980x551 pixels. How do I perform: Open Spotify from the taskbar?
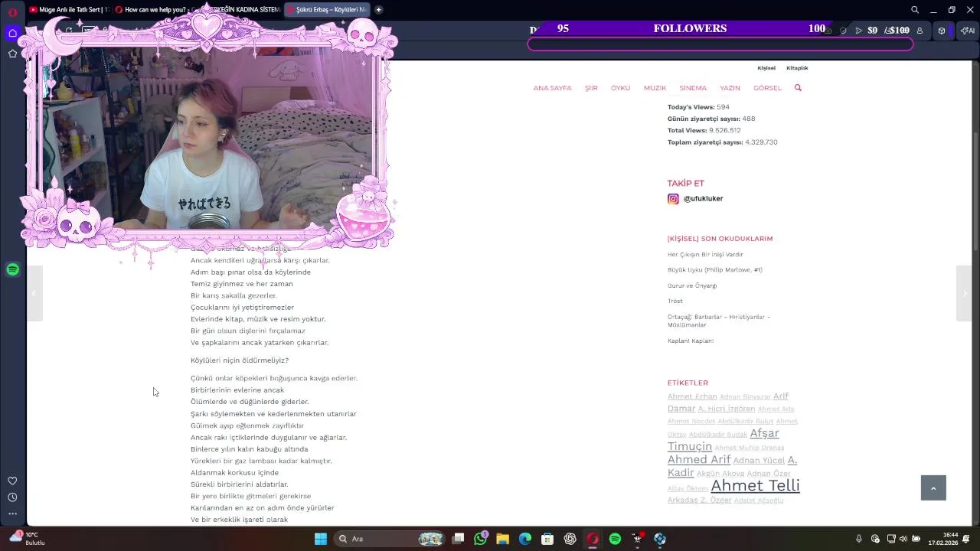point(615,539)
